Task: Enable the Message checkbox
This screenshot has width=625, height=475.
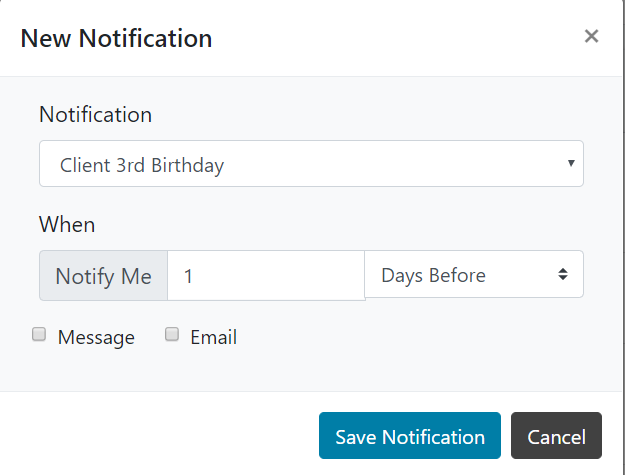Action: pyautogui.click(x=39, y=335)
